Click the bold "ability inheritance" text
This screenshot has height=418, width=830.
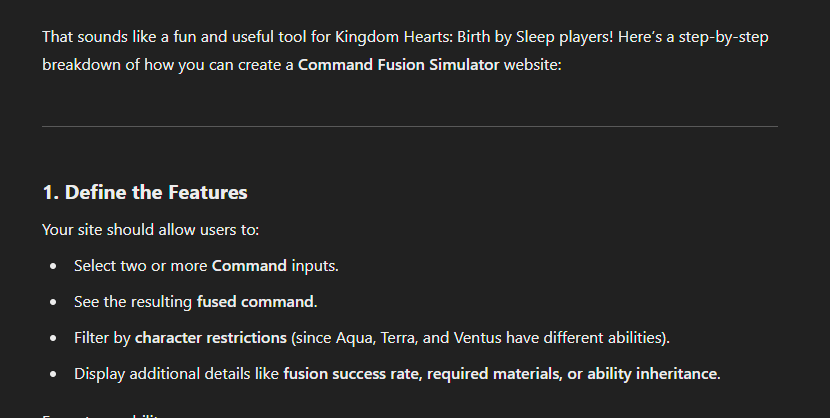[652, 374]
